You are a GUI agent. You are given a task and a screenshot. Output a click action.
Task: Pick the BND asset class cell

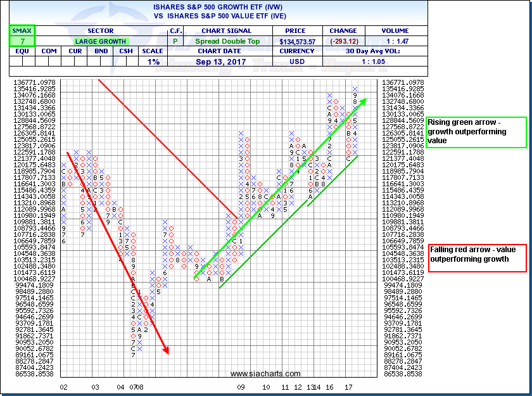[101, 51]
